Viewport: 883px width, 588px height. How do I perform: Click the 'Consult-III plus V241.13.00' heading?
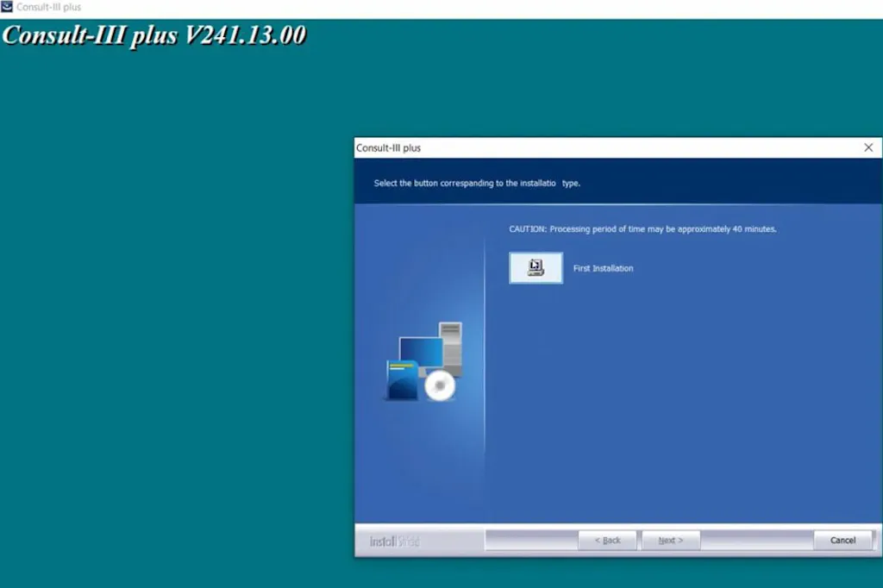(153, 35)
